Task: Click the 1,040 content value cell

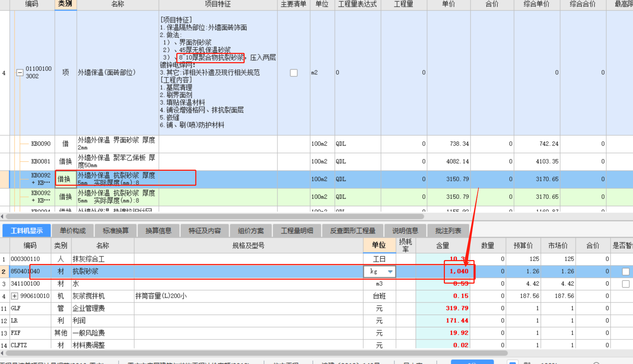Action: (x=442, y=271)
